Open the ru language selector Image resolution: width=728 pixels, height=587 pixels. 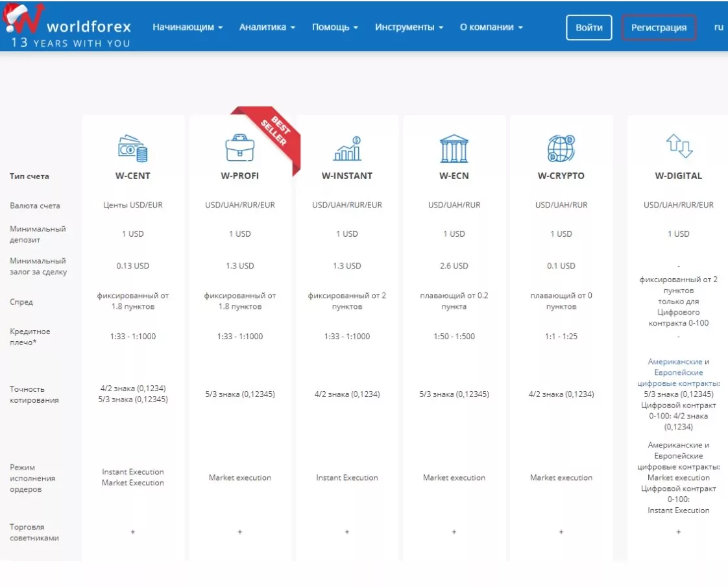point(719,27)
